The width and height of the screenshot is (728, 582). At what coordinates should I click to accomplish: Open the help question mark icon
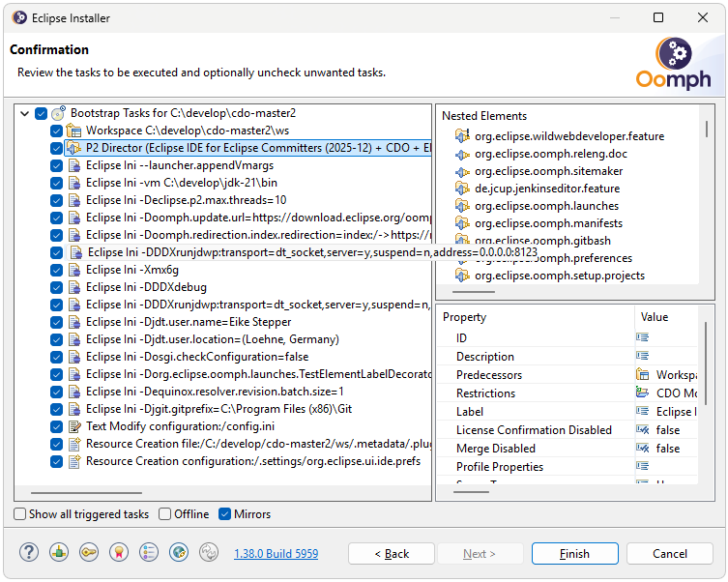pyautogui.click(x=29, y=553)
